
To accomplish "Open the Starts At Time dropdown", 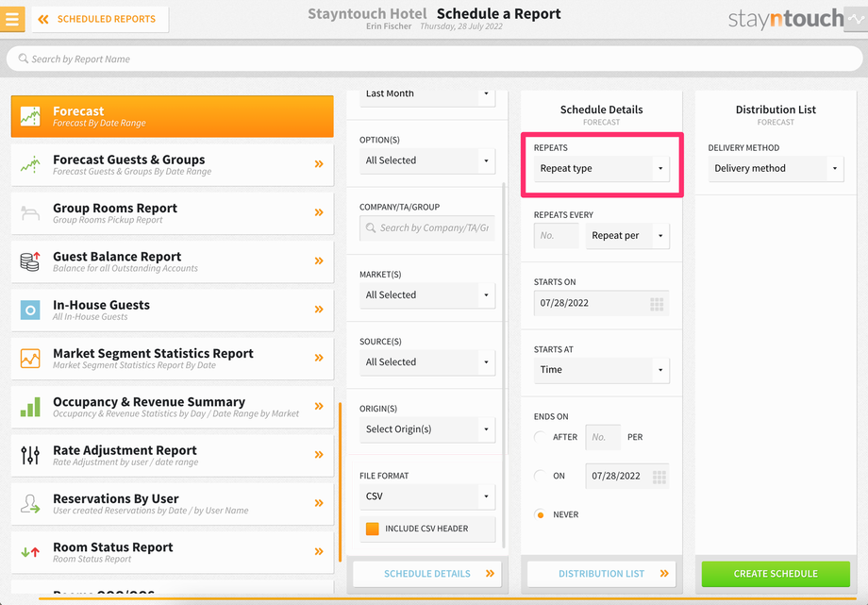I will [602, 370].
